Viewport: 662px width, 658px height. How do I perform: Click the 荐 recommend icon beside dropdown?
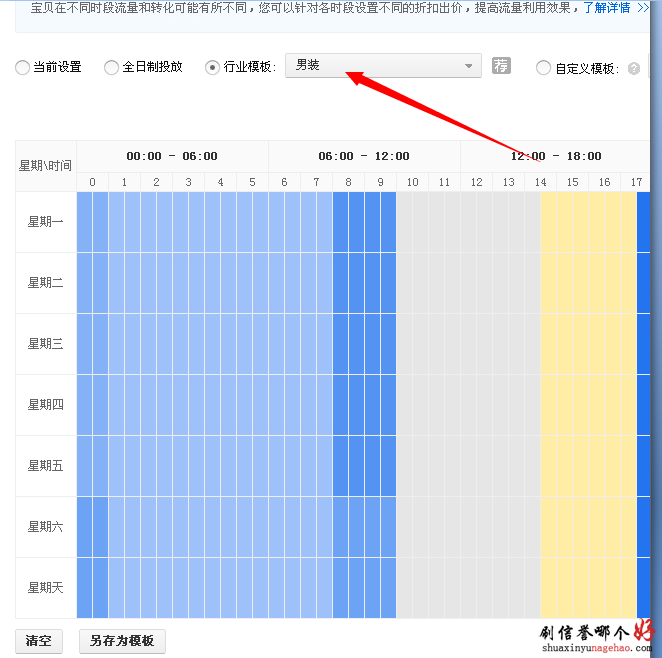(x=501, y=66)
